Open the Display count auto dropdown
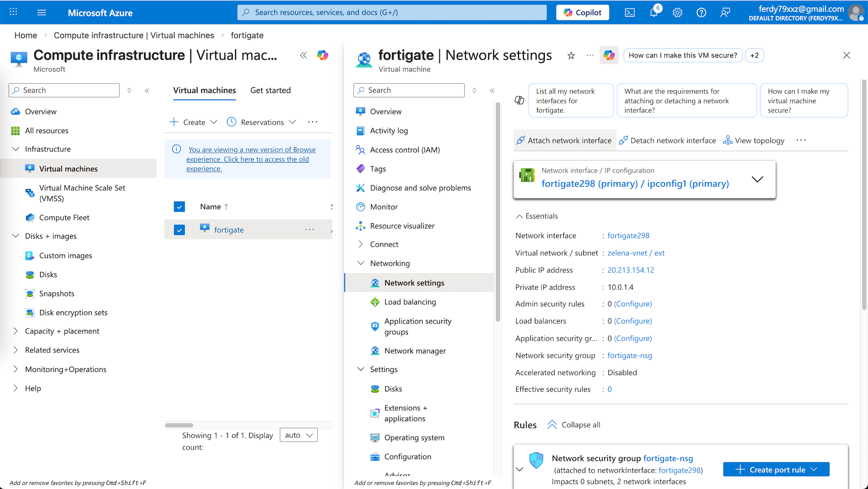868x489 pixels. pos(299,435)
